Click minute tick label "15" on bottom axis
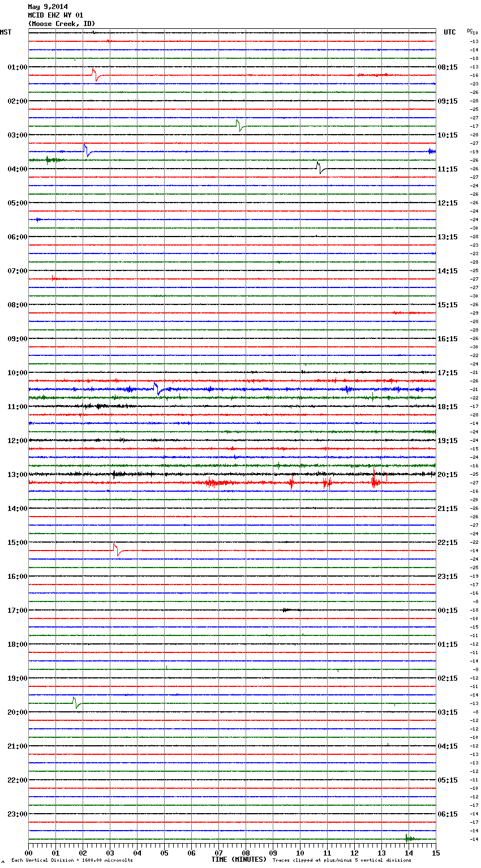This screenshot has width=481, height=868. click(435, 853)
